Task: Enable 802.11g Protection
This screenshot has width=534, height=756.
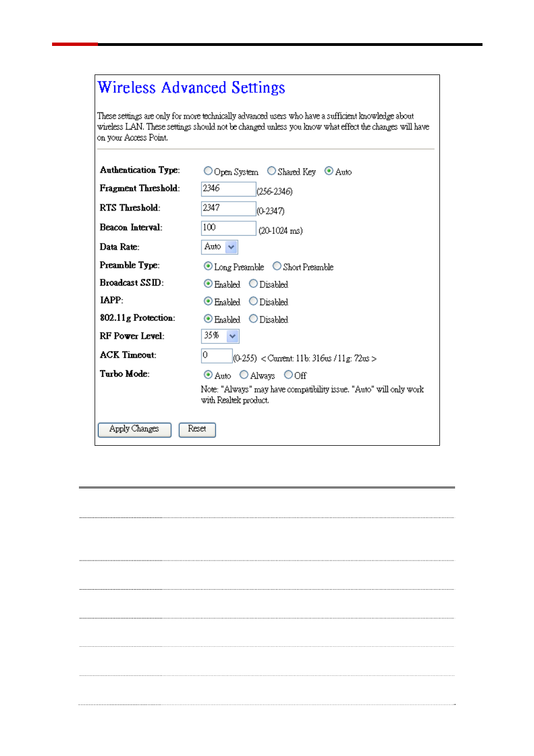Action: pos(208,319)
